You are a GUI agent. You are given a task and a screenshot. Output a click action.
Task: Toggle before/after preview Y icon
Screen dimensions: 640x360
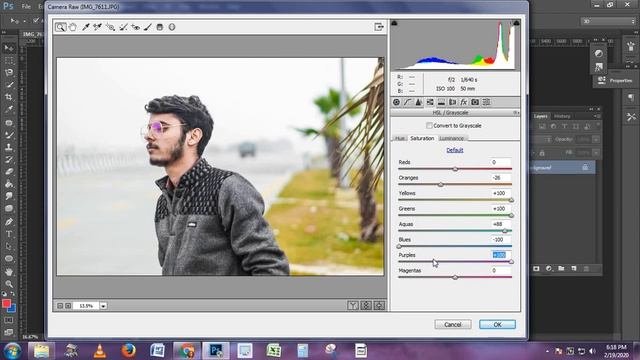point(353,305)
